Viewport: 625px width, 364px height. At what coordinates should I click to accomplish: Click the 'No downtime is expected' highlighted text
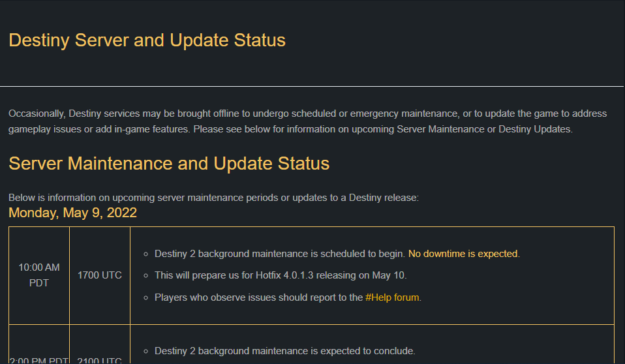tap(463, 253)
